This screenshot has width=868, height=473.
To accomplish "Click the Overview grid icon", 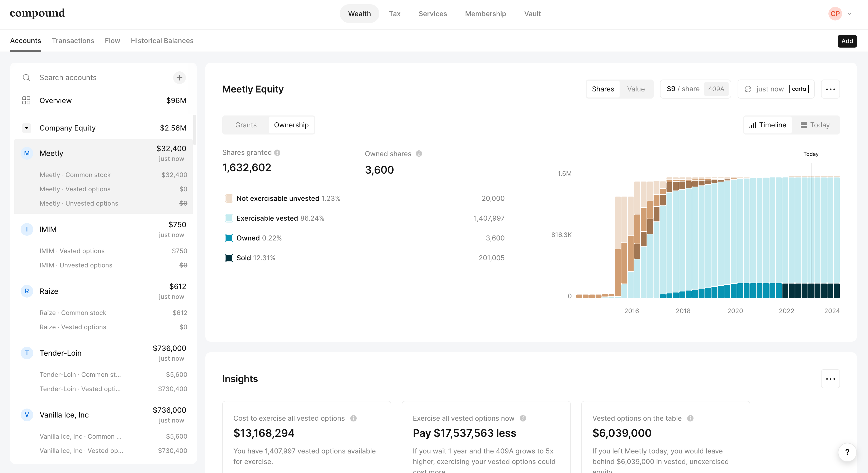I will pos(26,100).
